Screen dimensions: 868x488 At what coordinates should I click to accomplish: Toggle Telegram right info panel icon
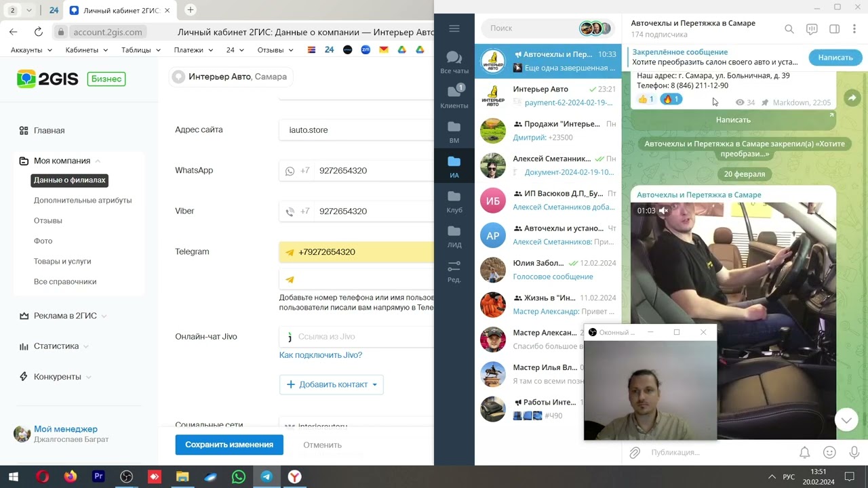pos(834,28)
